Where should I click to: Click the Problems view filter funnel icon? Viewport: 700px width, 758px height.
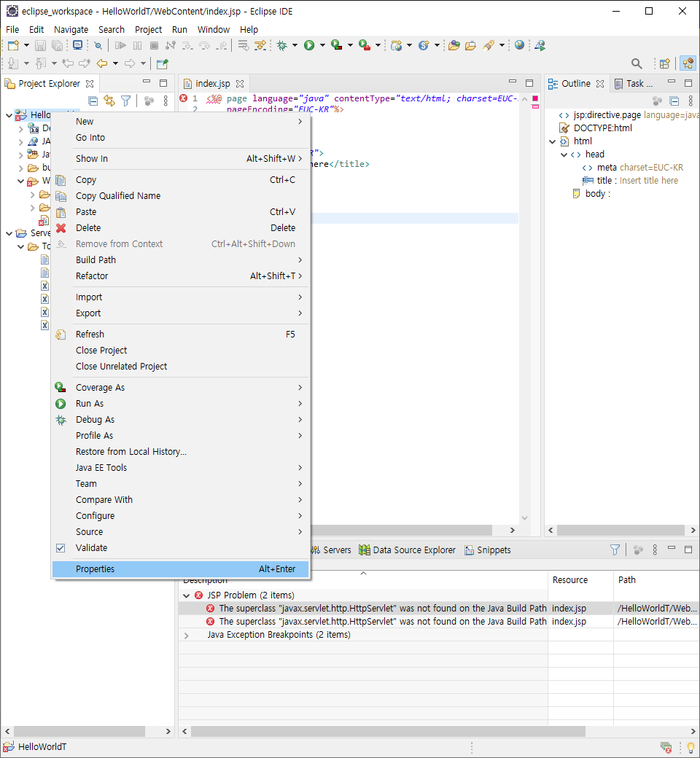[615, 550]
